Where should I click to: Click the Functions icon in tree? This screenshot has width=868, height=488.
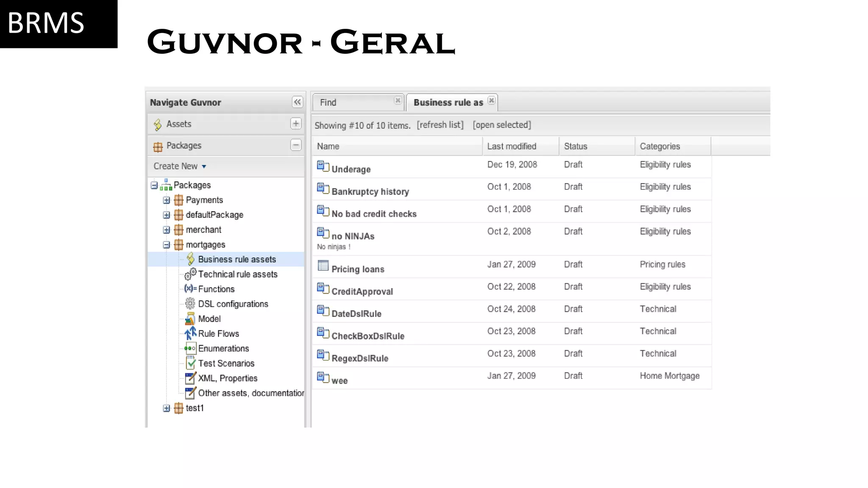pyautogui.click(x=190, y=288)
